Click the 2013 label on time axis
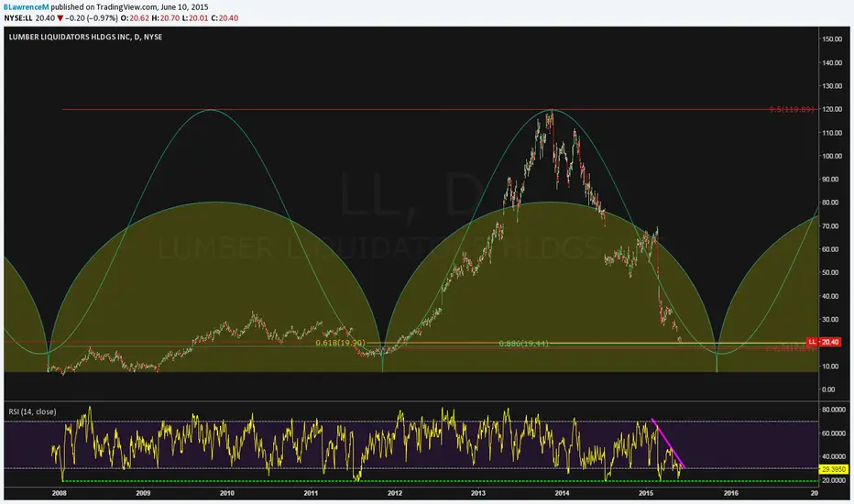 tap(478, 493)
